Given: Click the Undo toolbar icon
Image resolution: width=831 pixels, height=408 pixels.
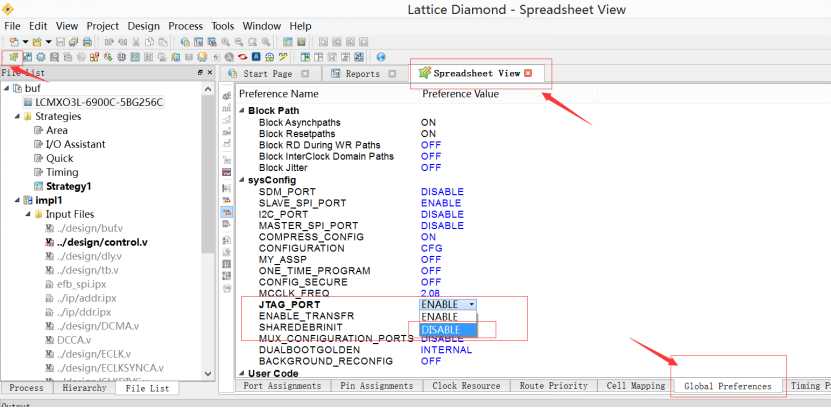Looking at the screenshot, I should click(x=109, y=42).
